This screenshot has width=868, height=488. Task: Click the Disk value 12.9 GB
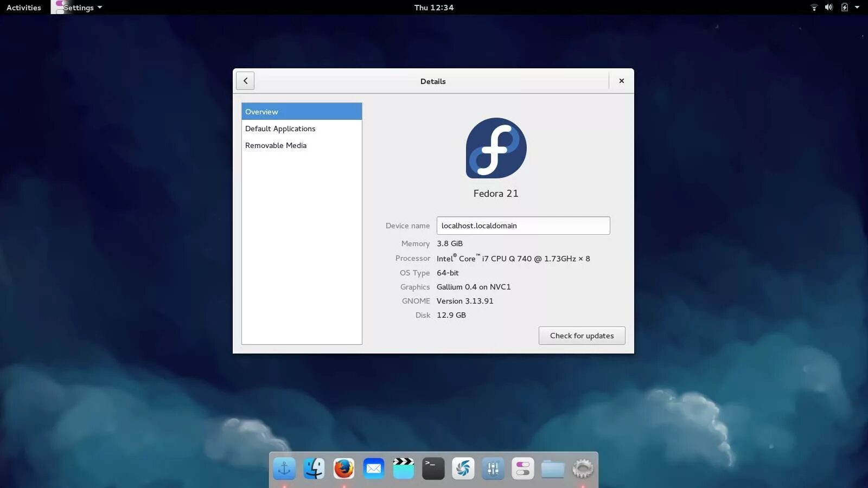coord(451,315)
